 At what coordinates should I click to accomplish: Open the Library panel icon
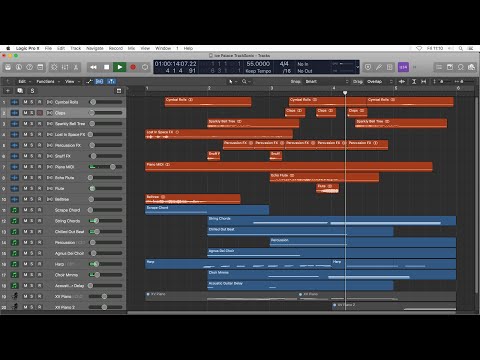tap(8, 67)
